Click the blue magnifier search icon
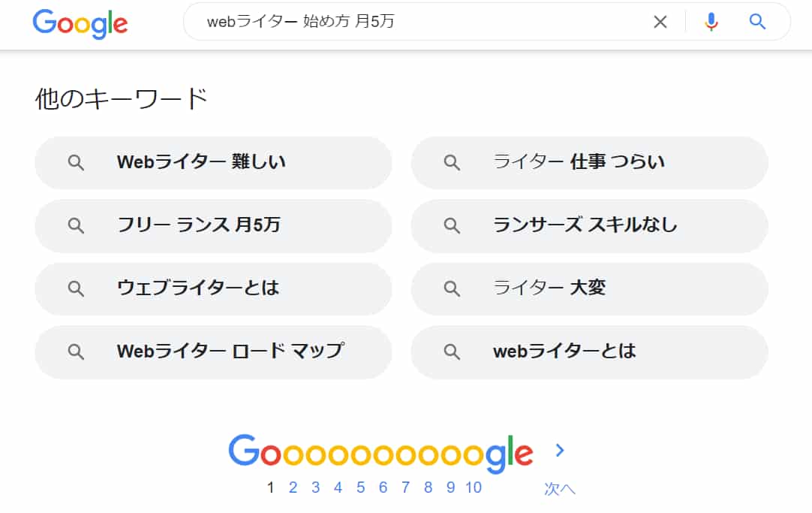The image size is (812, 513). pyautogui.click(x=757, y=22)
